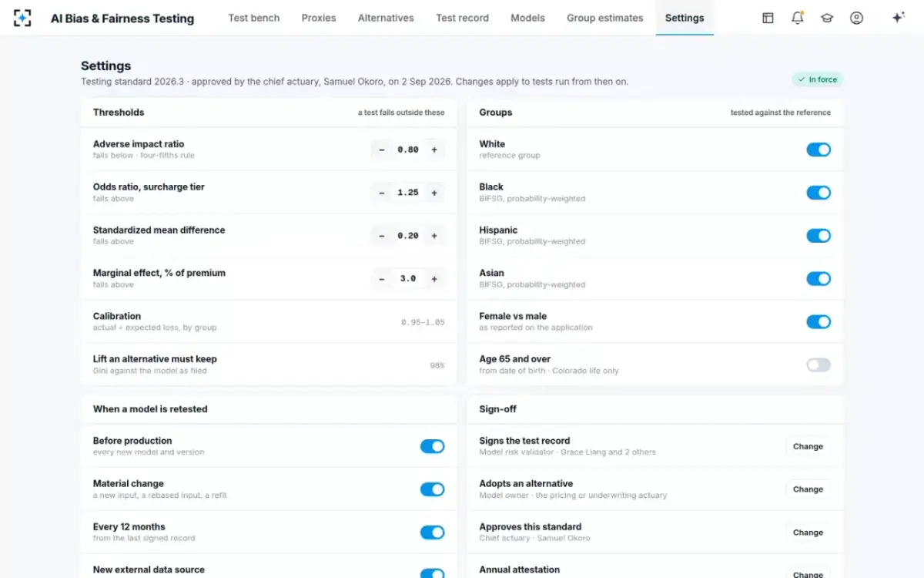Open the learning graduation cap icon
This screenshot has width=924, height=578.
click(x=827, y=18)
